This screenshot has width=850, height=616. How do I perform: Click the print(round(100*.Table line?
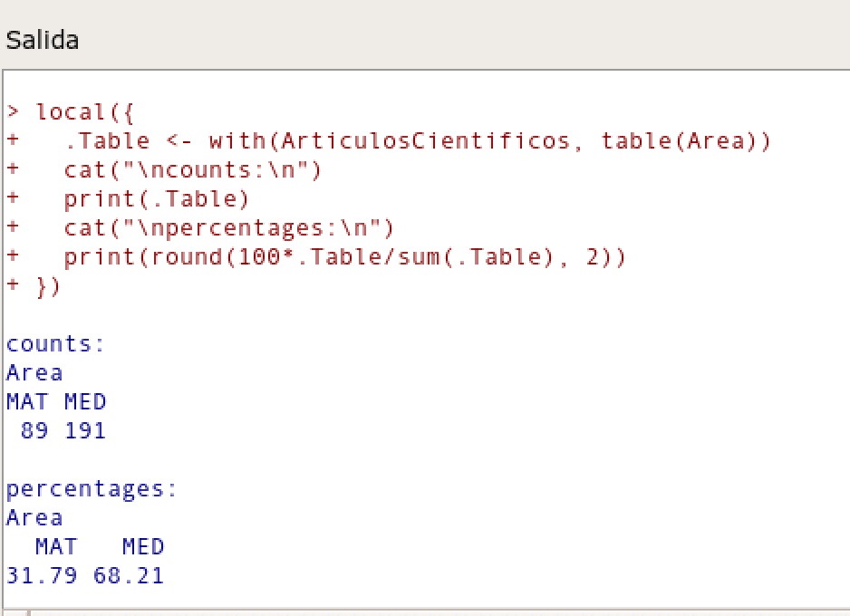(x=344, y=257)
